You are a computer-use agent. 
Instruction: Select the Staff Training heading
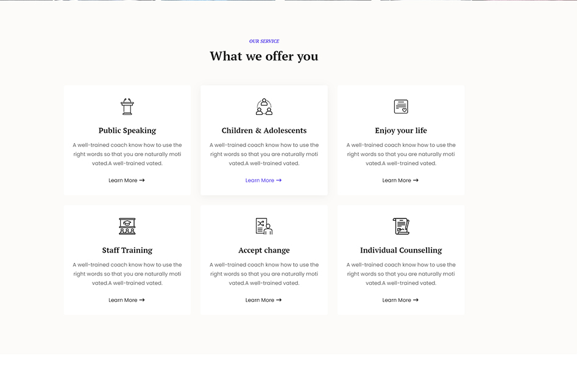127,250
